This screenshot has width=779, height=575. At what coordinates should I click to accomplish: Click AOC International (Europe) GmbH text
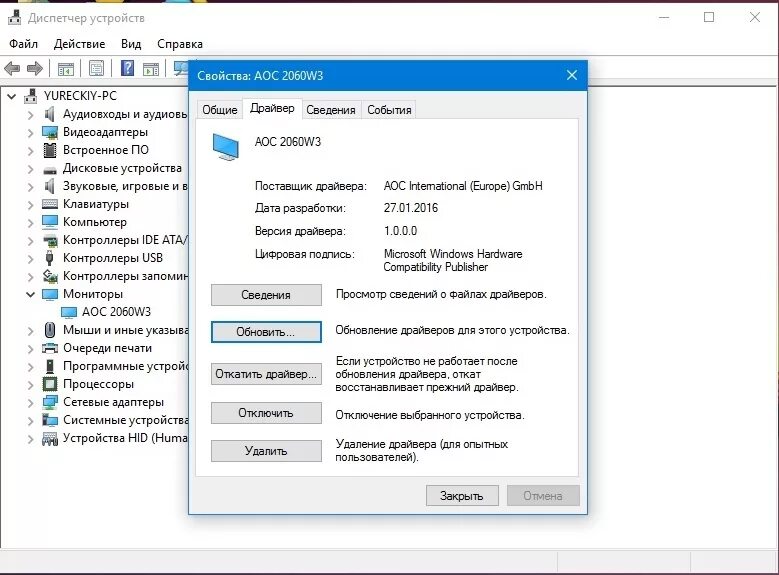pyautogui.click(x=463, y=186)
